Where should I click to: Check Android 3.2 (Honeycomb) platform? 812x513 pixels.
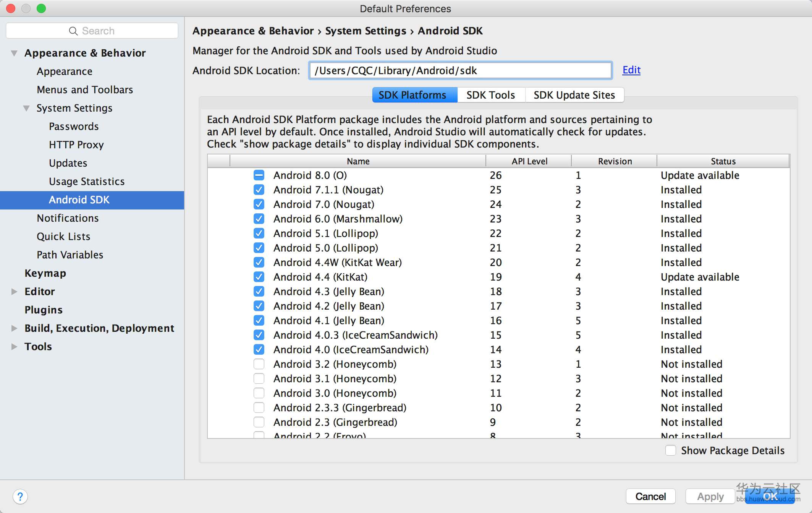(x=259, y=364)
